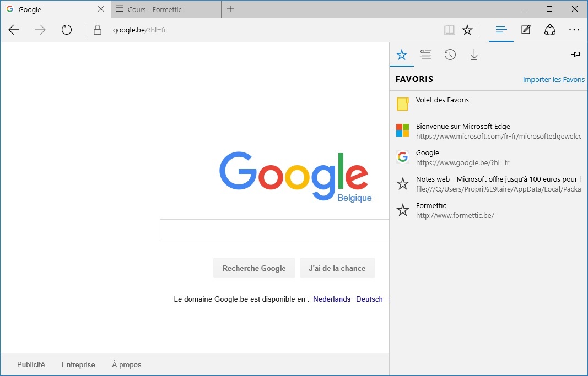Select the Google browser tab
588x376 pixels.
click(x=56, y=9)
